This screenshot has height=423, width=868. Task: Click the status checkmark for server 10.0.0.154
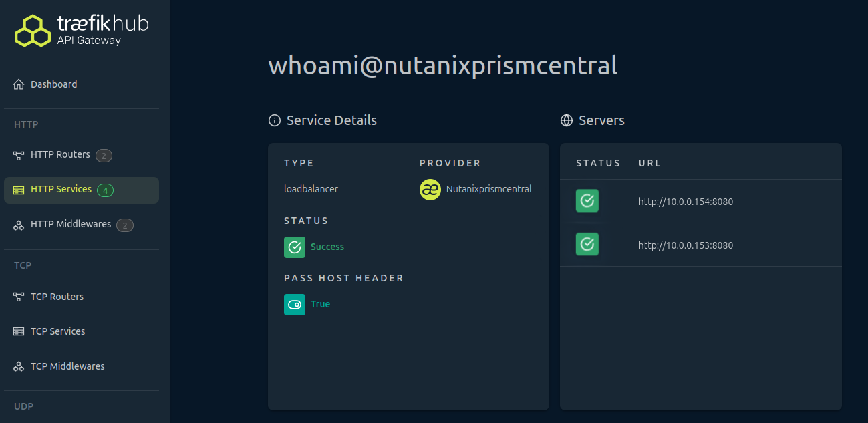click(x=587, y=200)
